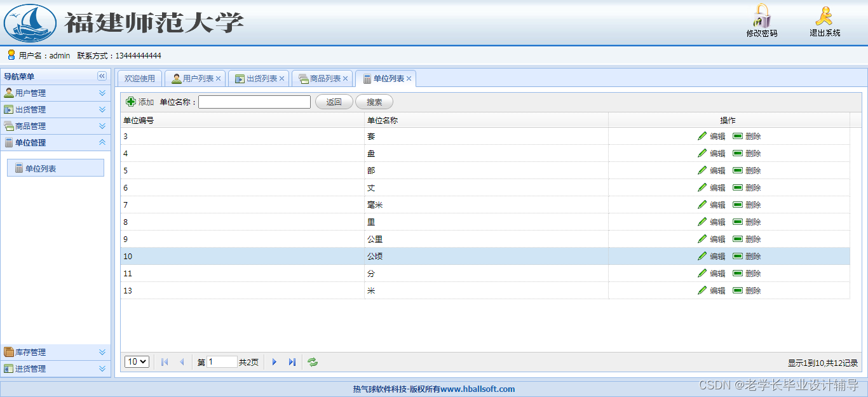Image resolution: width=868 pixels, height=397 pixels.
Task: Collapse the navigation panel with the « icon
Action: tap(102, 76)
